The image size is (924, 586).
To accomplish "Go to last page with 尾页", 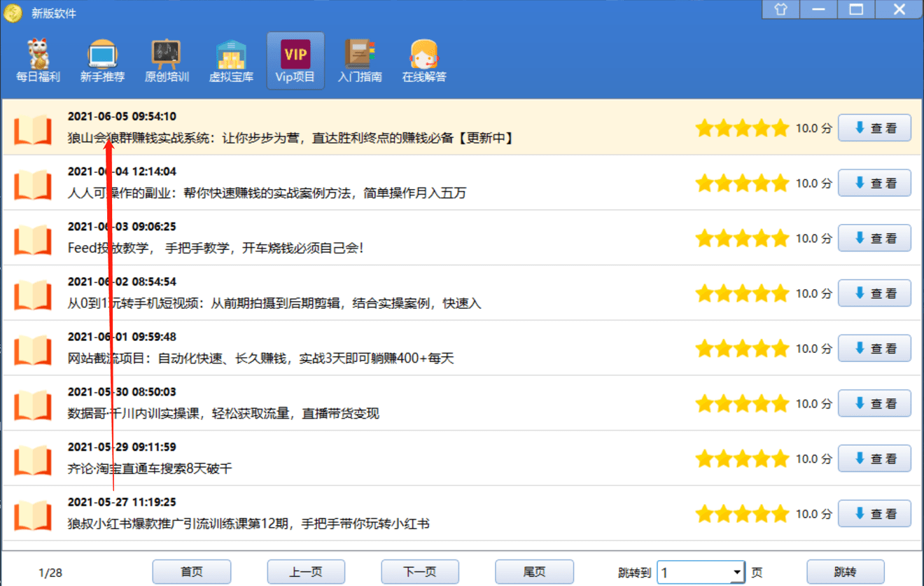I will coord(534,572).
